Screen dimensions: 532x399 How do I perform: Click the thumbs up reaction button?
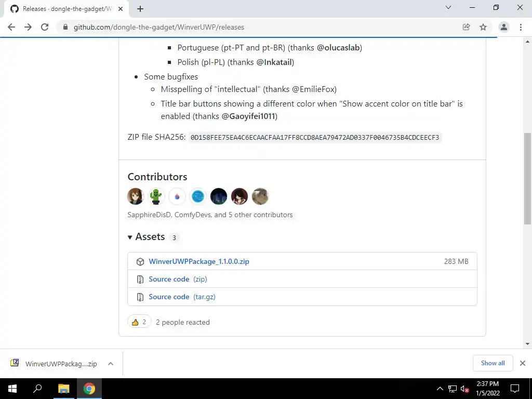tap(139, 322)
